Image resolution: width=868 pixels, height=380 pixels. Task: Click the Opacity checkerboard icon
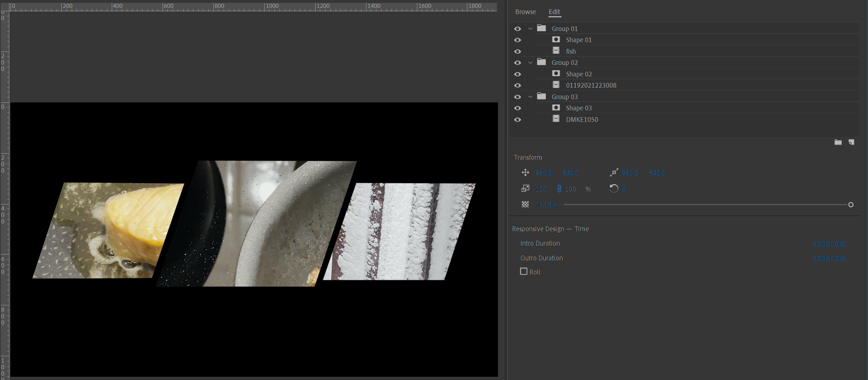pyautogui.click(x=525, y=204)
